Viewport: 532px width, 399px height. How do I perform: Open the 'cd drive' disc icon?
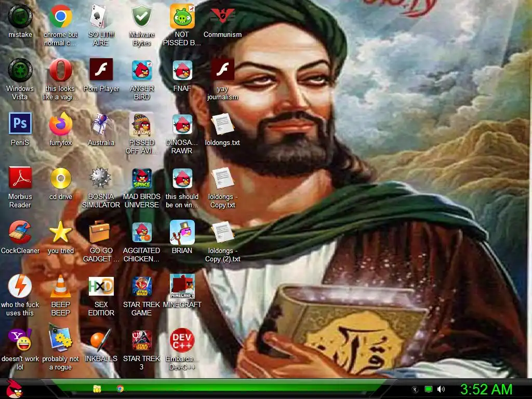pyautogui.click(x=60, y=178)
